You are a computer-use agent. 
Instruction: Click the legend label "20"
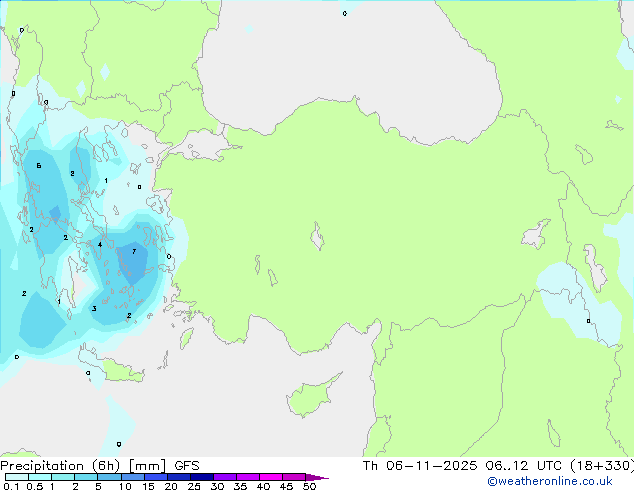click(171, 486)
